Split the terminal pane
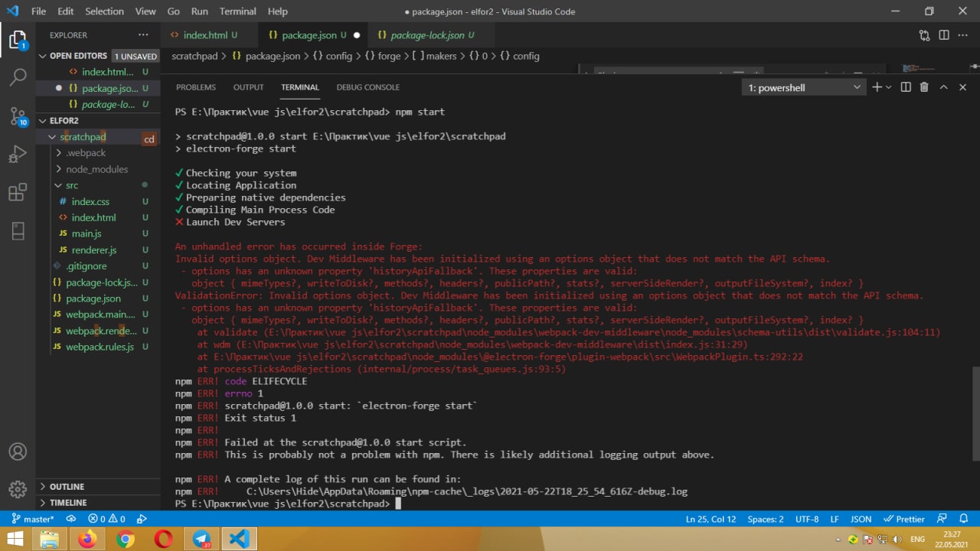The width and height of the screenshot is (980, 551). click(x=906, y=87)
